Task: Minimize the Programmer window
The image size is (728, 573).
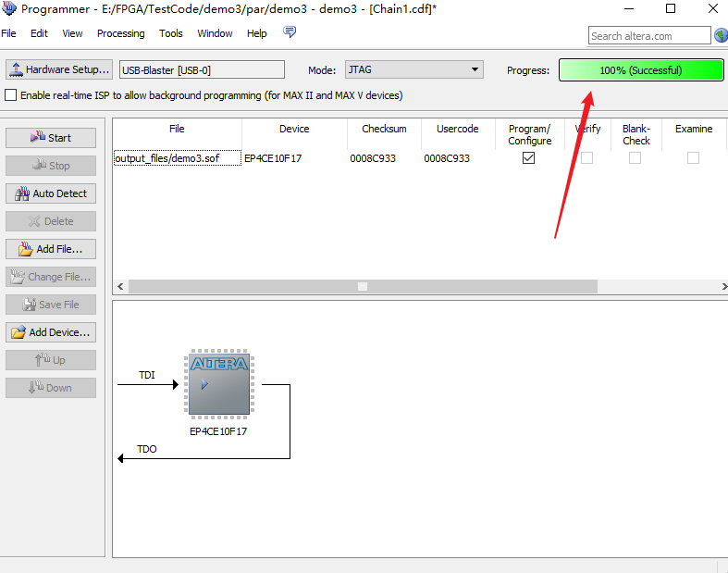Action: point(629,8)
